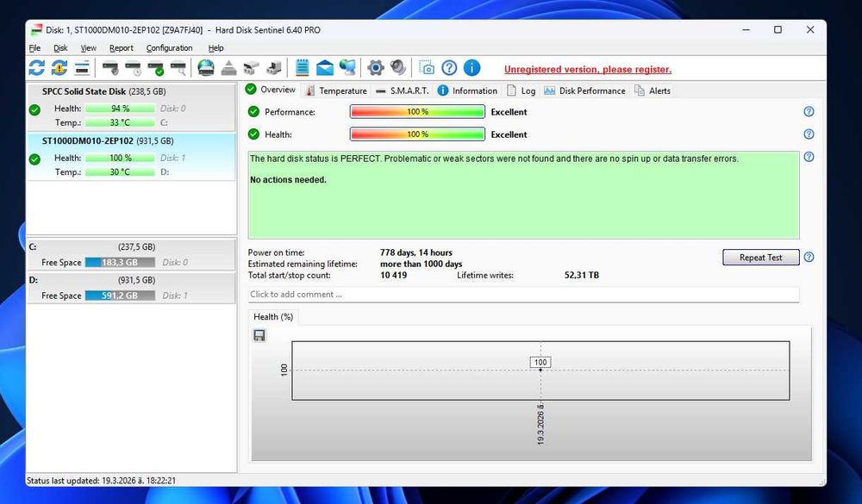The height and width of the screenshot is (504, 862).
Task: Click the green status description text box
Action: point(523,195)
